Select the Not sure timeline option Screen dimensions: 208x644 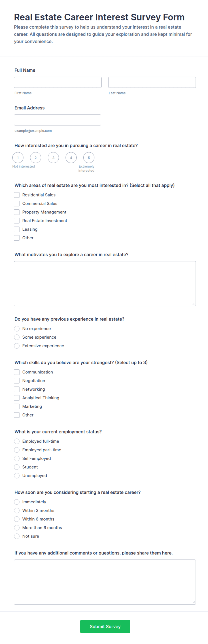tap(17, 536)
